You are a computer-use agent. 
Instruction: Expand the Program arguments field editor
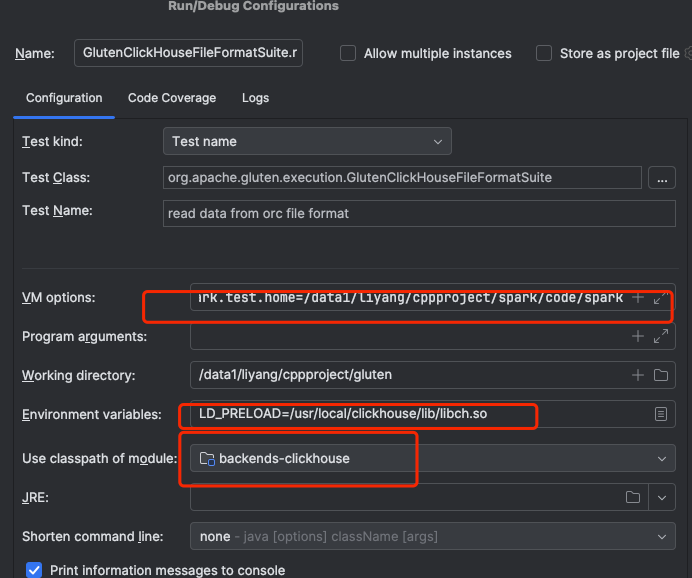click(x=661, y=336)
